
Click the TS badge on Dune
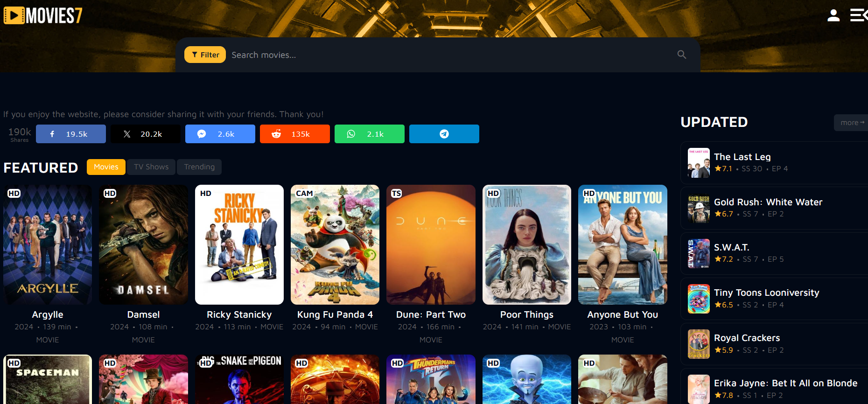coord(396,193)
